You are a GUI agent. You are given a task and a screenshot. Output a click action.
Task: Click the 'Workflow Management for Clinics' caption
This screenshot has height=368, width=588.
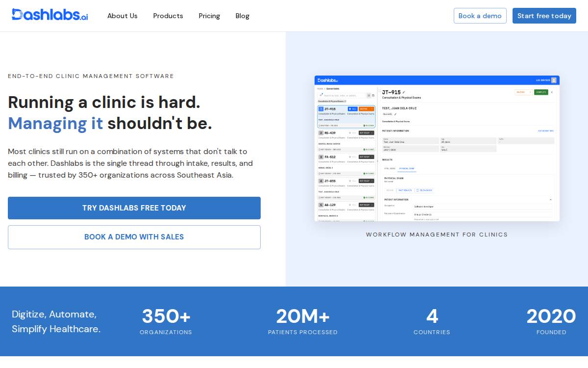pyautogui.click(x=437, y=235)
